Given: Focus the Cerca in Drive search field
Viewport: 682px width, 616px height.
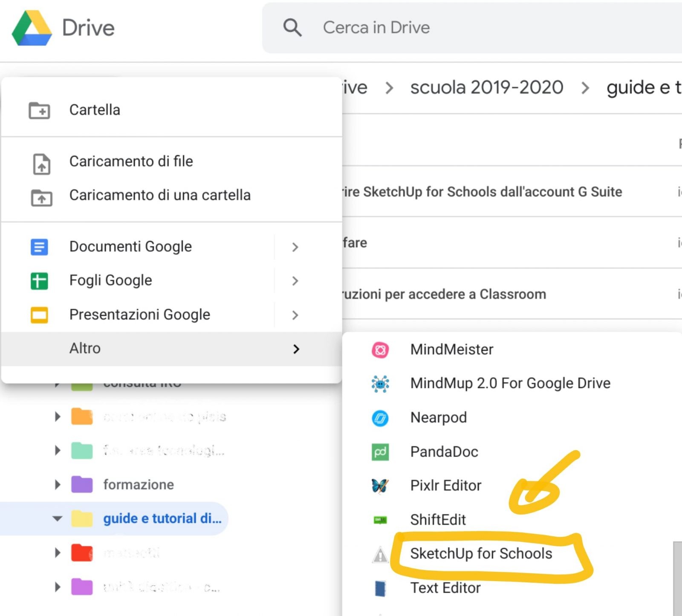Looking at the screenshot, I should [472, 28].
